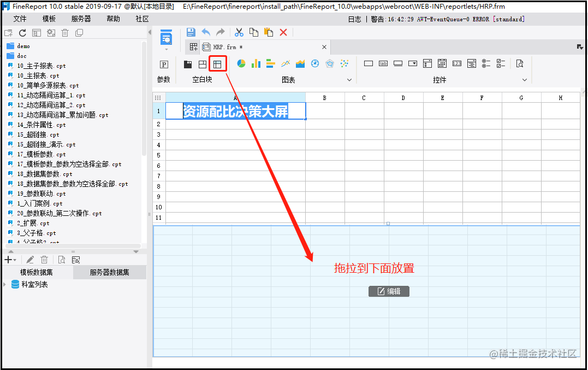The height and width of the screenshot is (370, 588).
Task: Switch to the 模板数据集 tab
Action: (x=37, y=272)
